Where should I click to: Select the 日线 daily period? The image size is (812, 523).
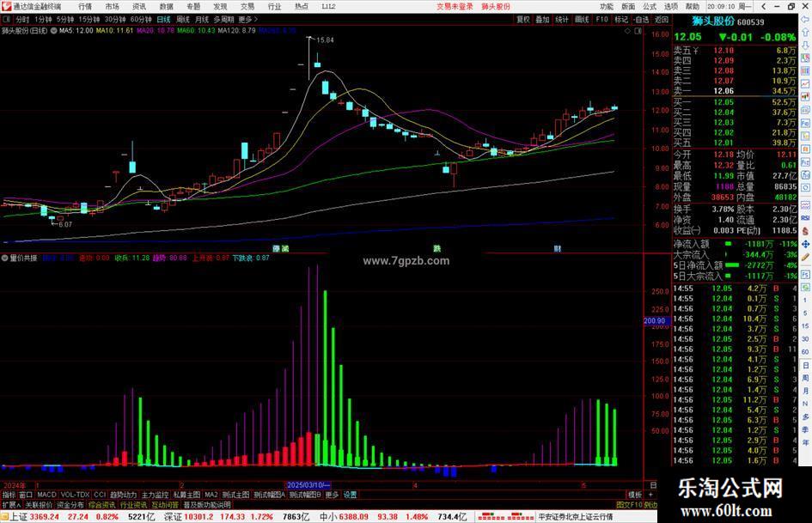pyautogui.click(x=163, y=19)
